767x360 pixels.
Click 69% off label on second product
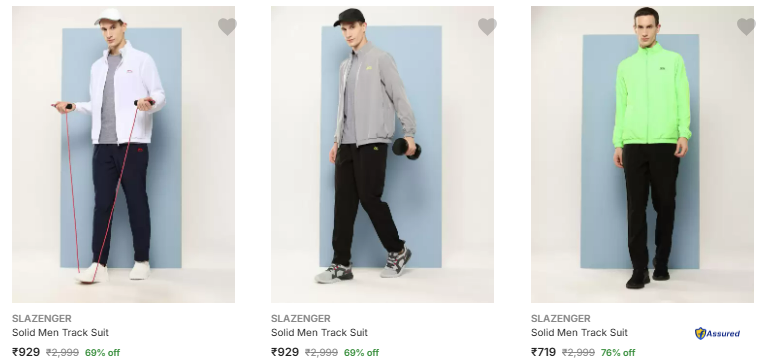[361, 353]
